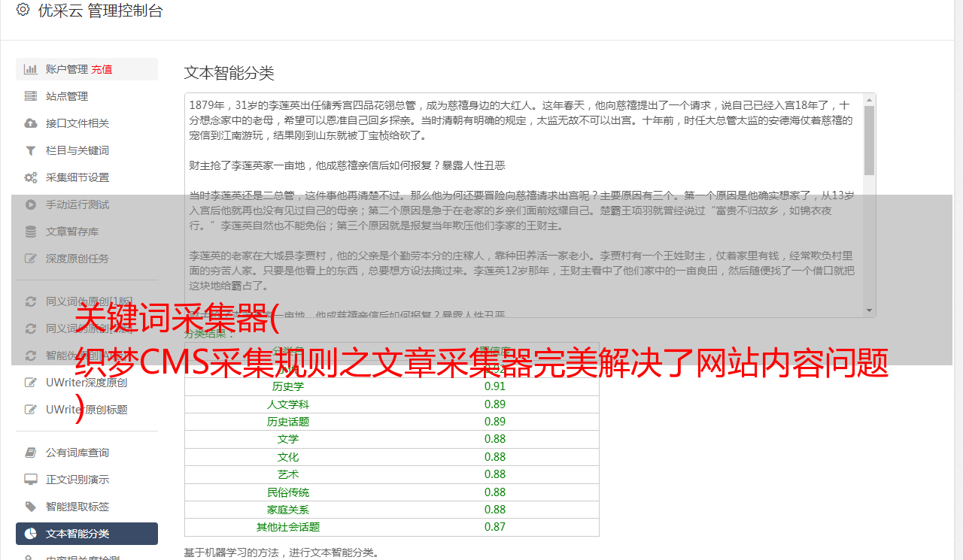Click the text area scrollbar down arrow
The image size is (963, 560).
pos(870,310)
